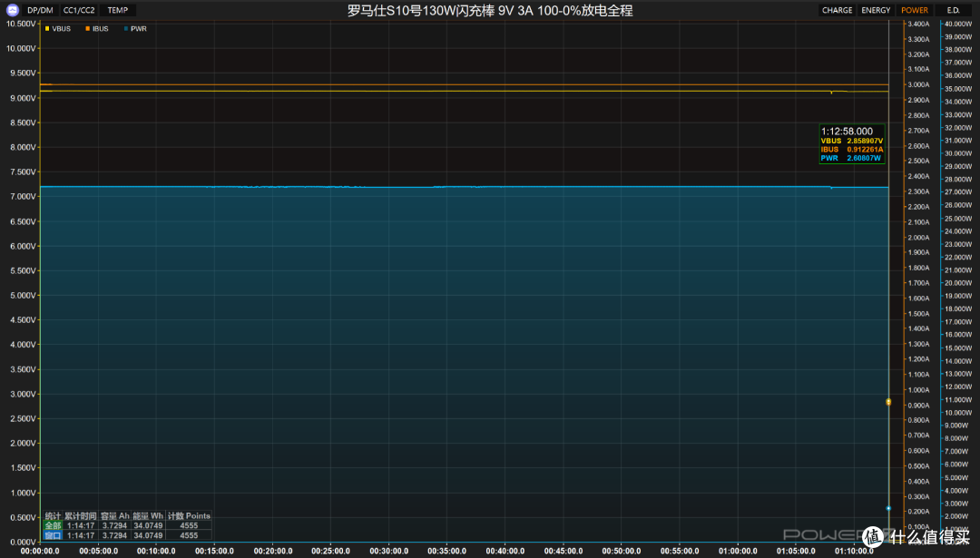Image resolution: width=980 pixels, height=558 pixels.
Task: Click the 27.000W power axis label
Action: coord(958,192)
